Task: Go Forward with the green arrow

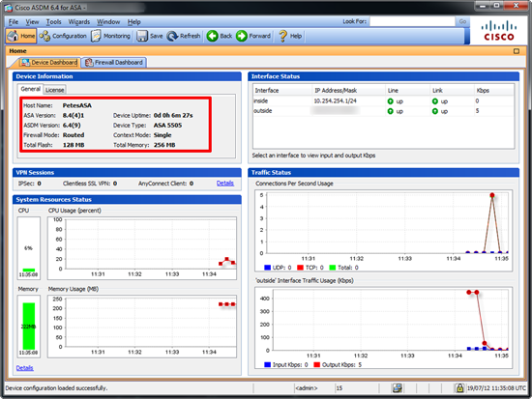Action: point(253,36)
